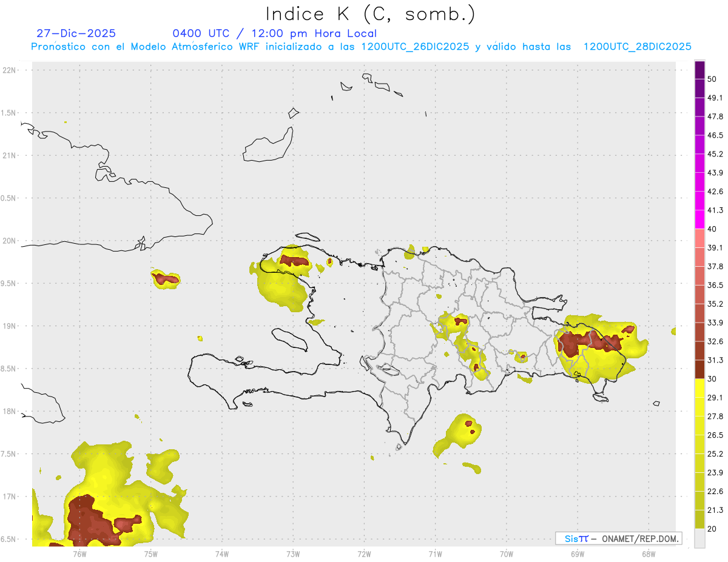Pick the bright yellow swatch between 29.1 and 30
This screenshot has width=728, height=562.
700,389
